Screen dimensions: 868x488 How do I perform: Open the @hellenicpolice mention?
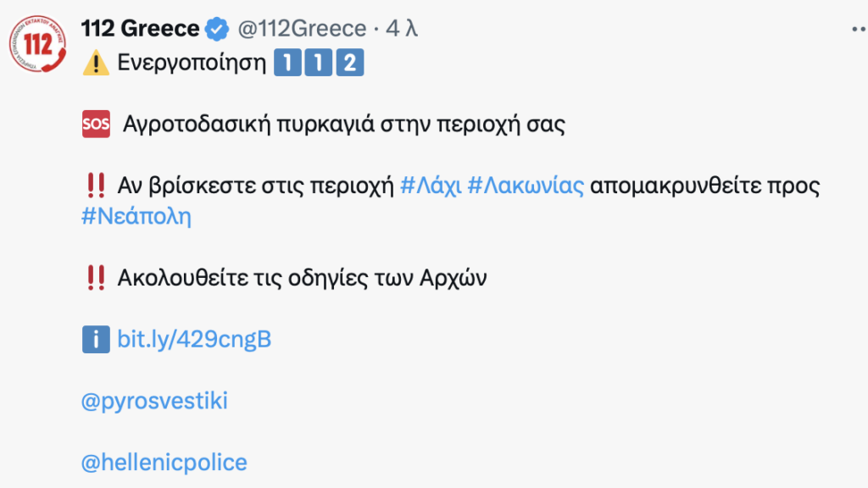click(x=164, y=463)
